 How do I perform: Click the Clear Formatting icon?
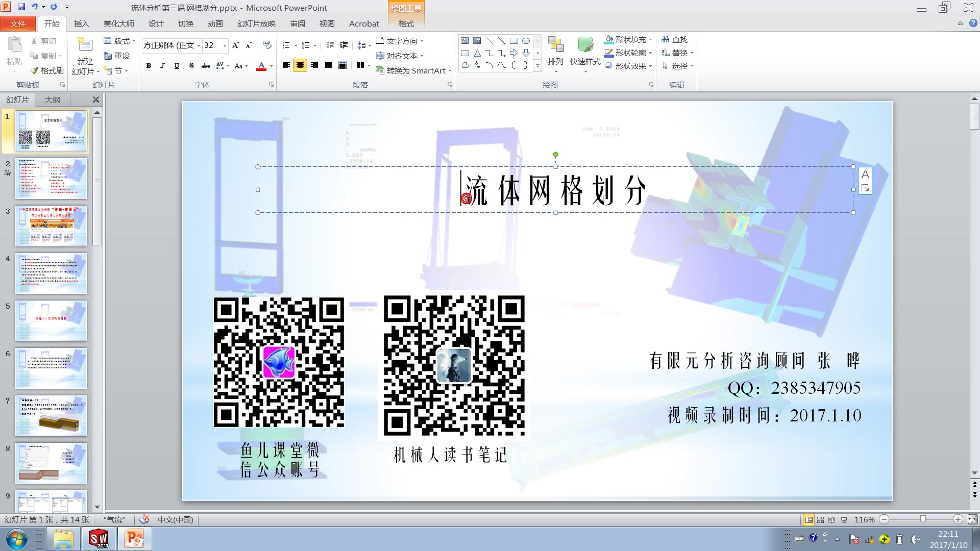pyautogui.click(x=267, y=45)
